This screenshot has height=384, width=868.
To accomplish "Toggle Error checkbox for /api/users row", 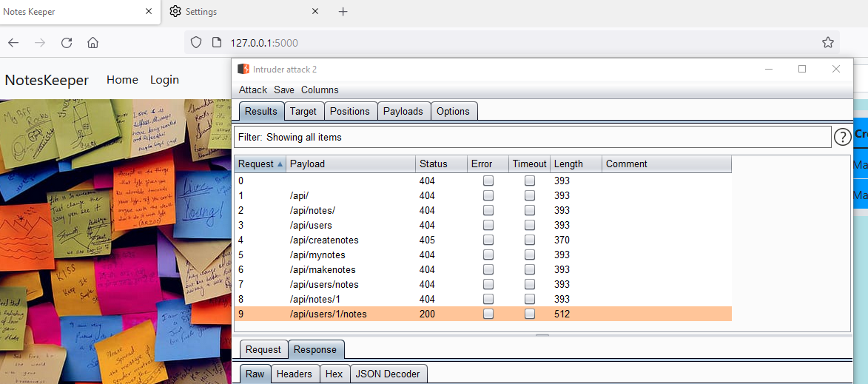I will coord(488,225).
